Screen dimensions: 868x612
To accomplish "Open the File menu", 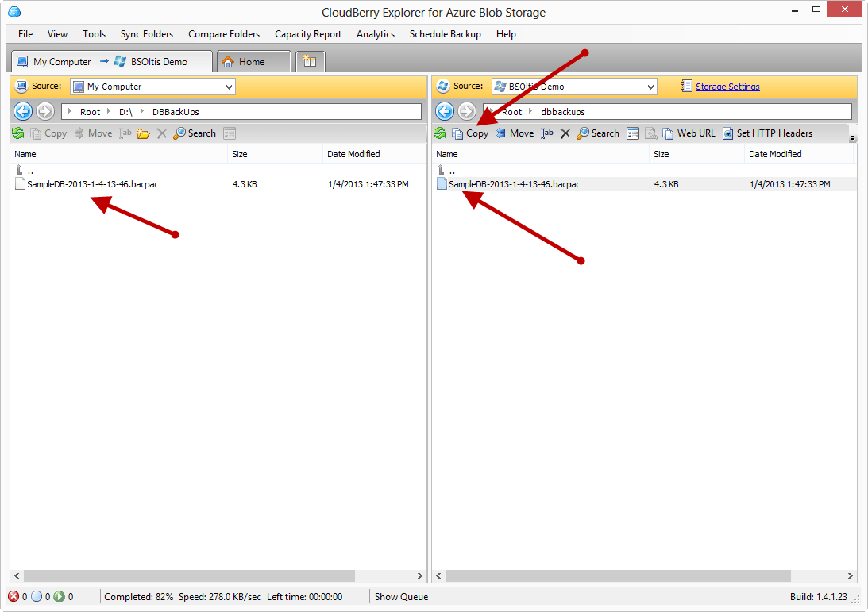I will point(25,34).
